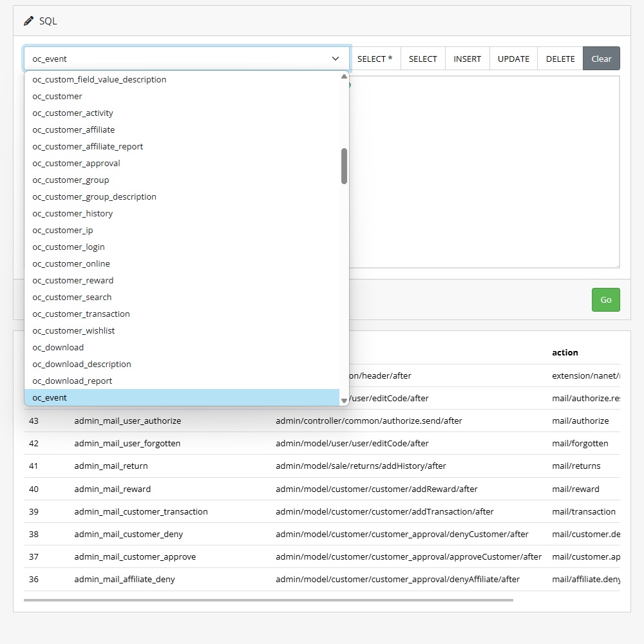Select the highlighted oc_event option
The image size is (644, 644).
[50, 398]
